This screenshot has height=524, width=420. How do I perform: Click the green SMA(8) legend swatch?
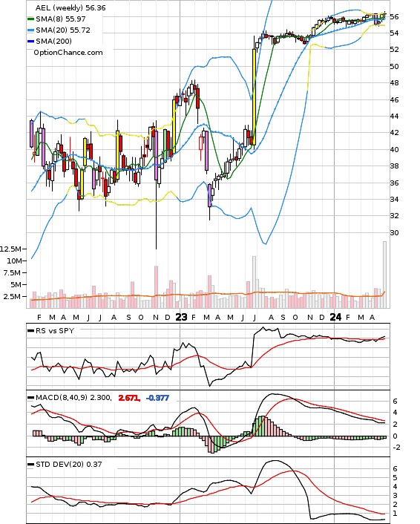tap(30, 19)
